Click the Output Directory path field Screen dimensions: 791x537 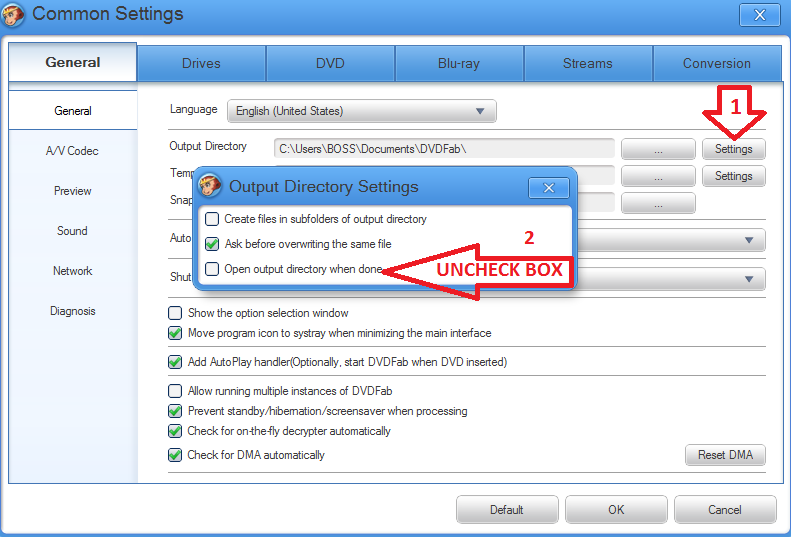click(x=444, y=149)
